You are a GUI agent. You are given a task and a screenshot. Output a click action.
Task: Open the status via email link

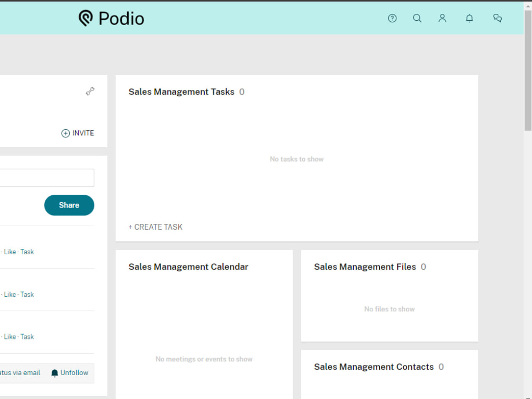[20, 372]
